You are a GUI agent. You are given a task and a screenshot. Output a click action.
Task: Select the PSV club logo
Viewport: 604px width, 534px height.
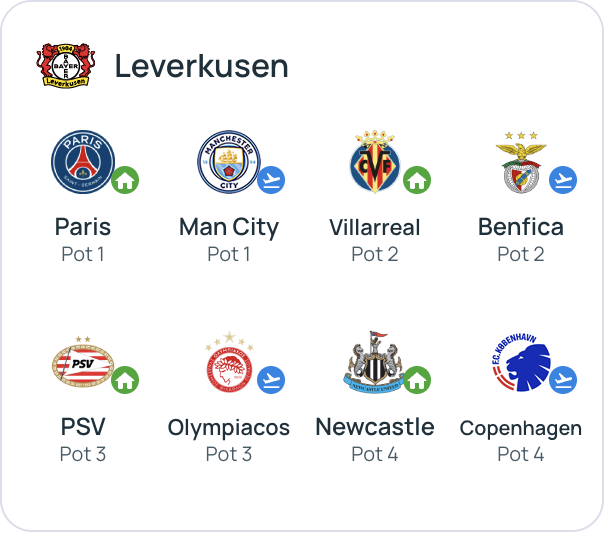pyautogui.click(x=83, y=363)
